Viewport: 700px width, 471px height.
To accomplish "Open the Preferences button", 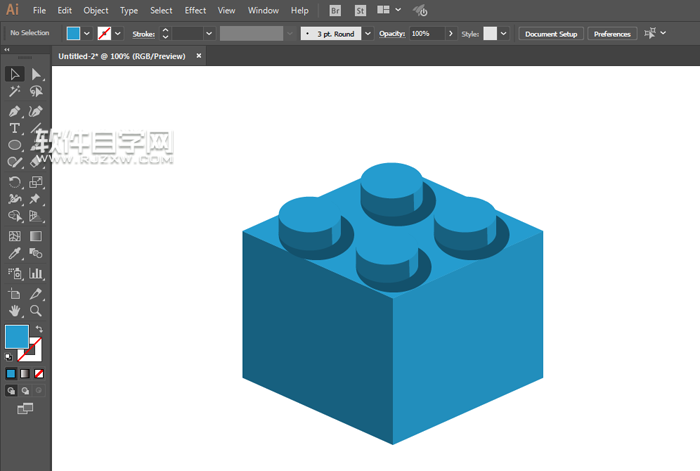I will (612, 33).
